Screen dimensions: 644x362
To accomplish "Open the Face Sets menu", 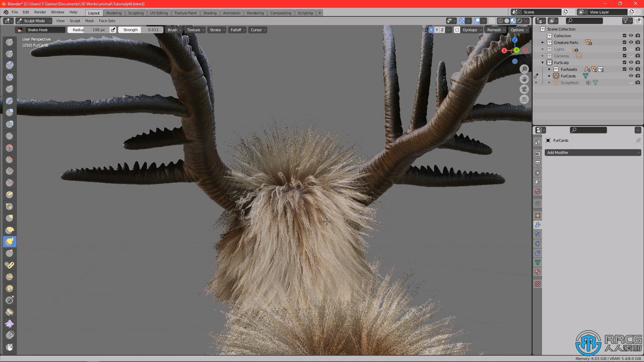I will 107,21.
